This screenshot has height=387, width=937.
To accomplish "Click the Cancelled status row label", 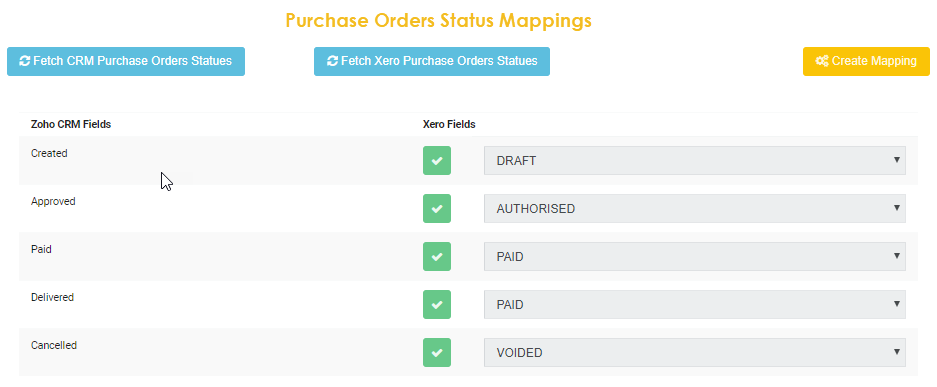I will point(54,345).
